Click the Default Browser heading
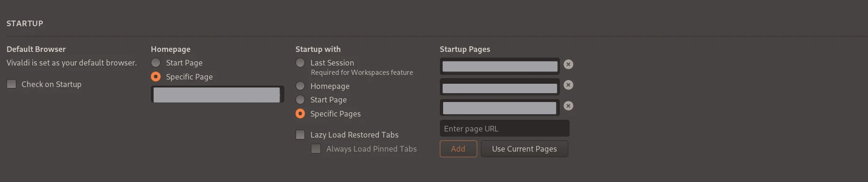 tap(36, 49)
